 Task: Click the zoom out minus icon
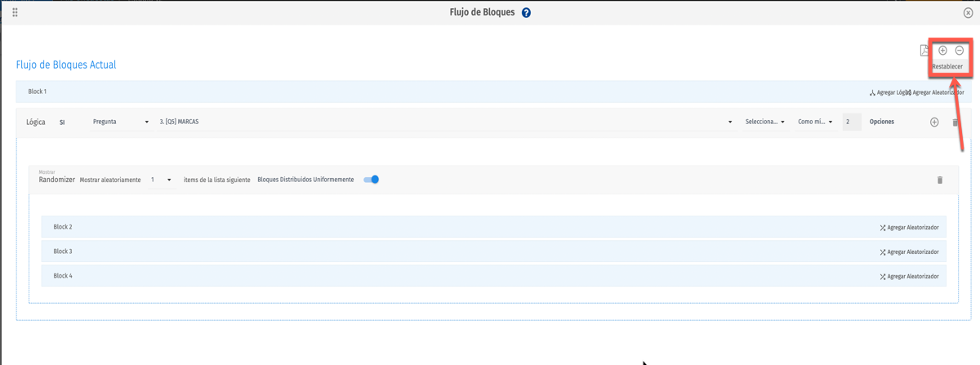[x=960, y=51]
